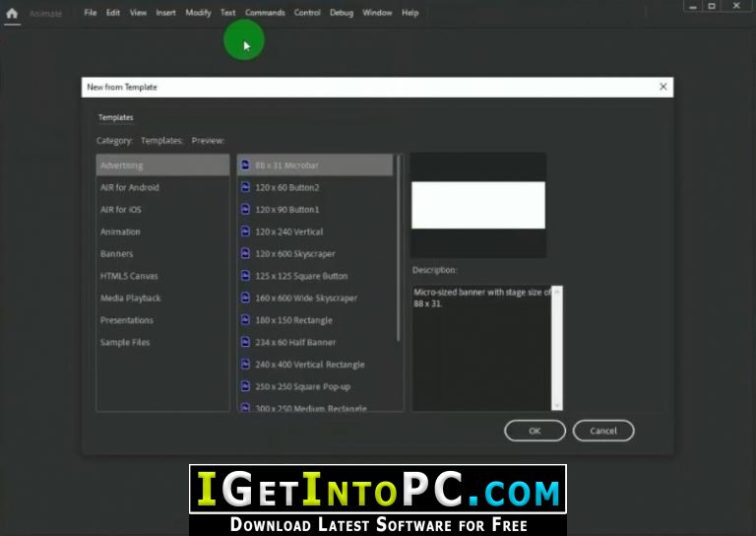Open the Debug menu
This screenshot has height=536, width=756.
click(342, 13)
